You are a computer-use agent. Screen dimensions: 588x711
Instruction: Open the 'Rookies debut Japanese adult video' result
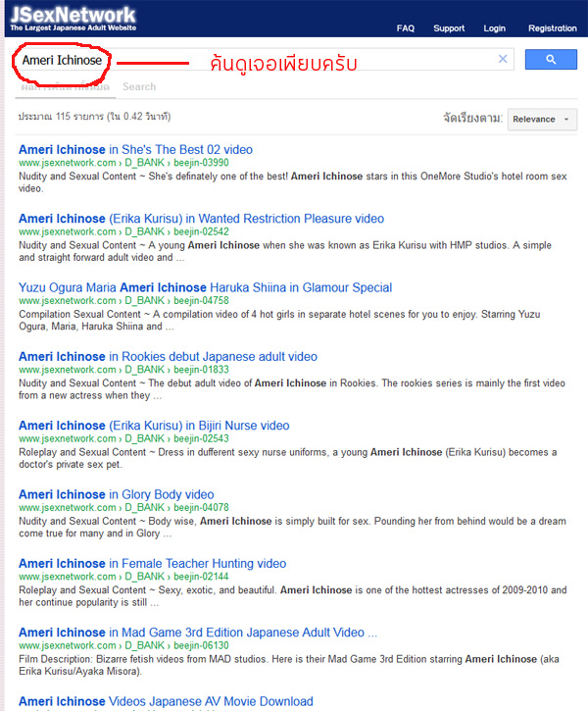[168, 356]
